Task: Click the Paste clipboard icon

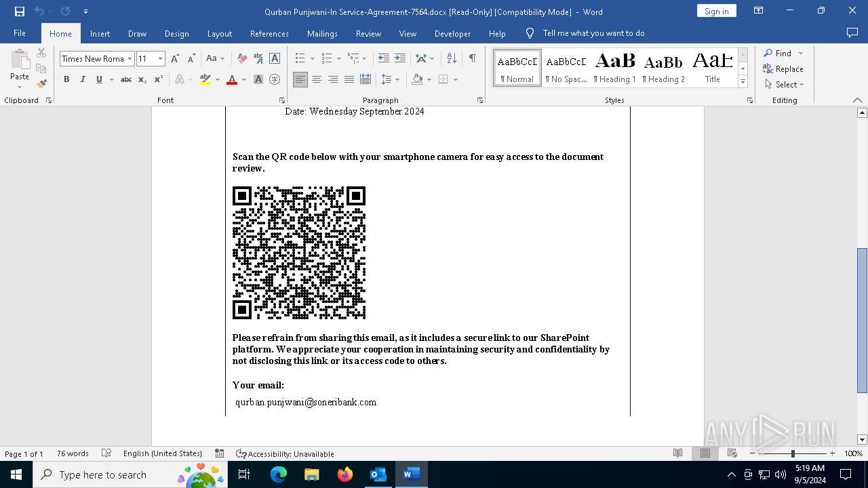Action: (20, 60)
